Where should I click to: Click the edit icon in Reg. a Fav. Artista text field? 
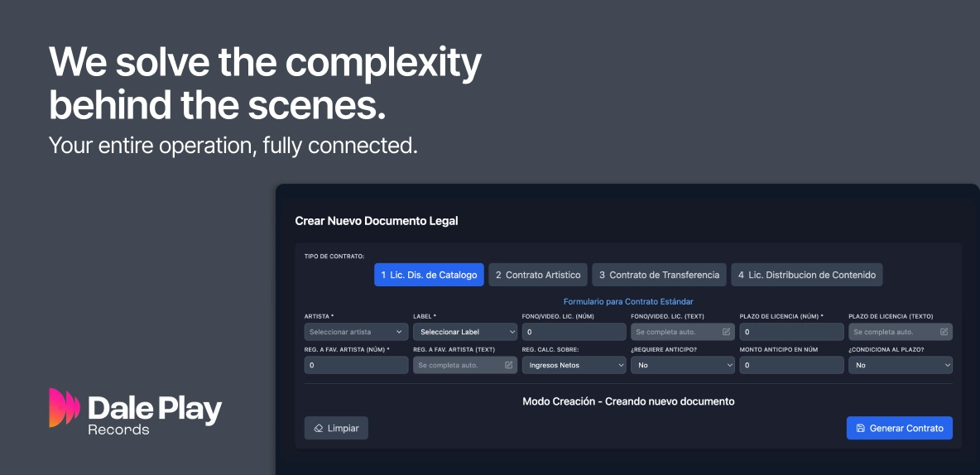point(508,365)
